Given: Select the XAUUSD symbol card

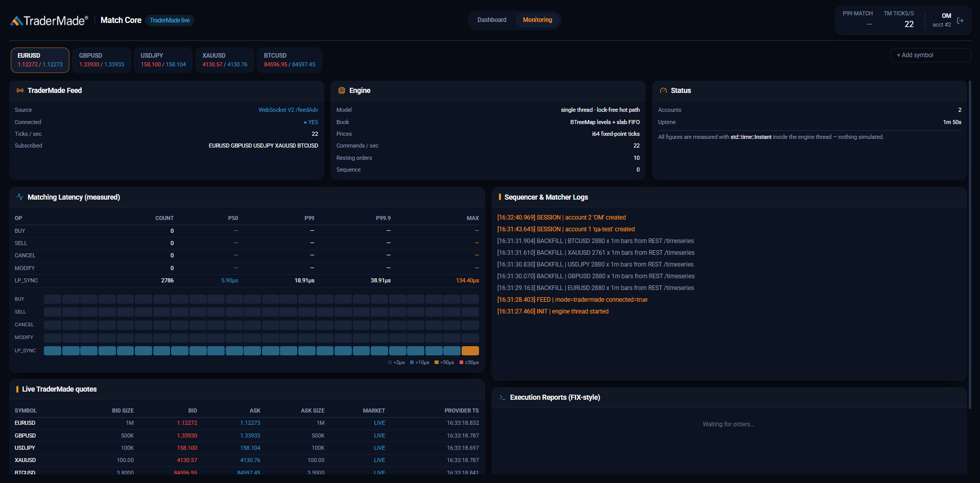Looking at the screenshot, I should [225, 60].
